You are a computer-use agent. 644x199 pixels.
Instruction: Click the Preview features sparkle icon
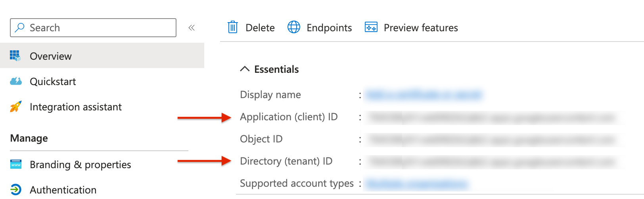[371, 27]
